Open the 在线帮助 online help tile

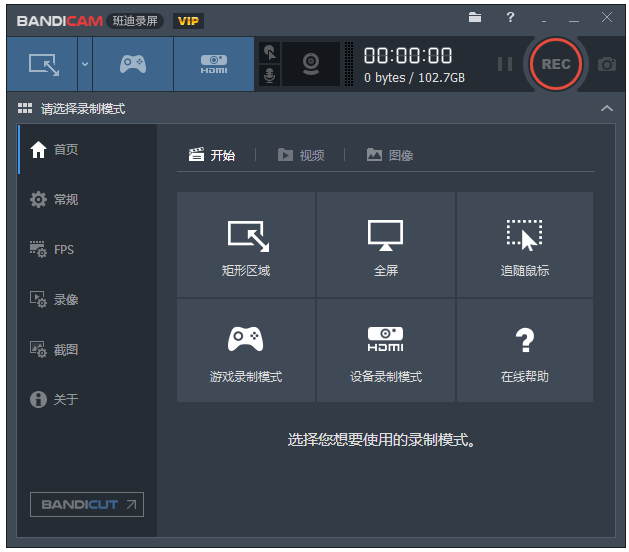[x=525, y=350]
